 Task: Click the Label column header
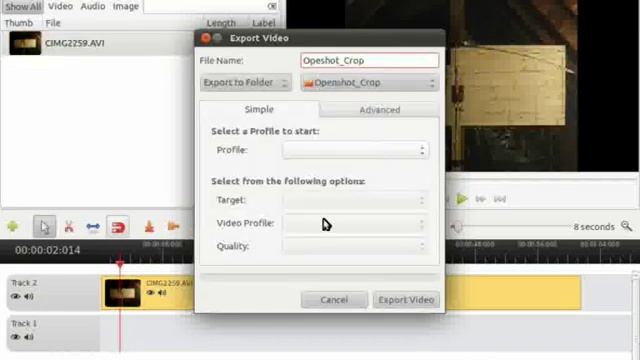[x=264, y=23]
